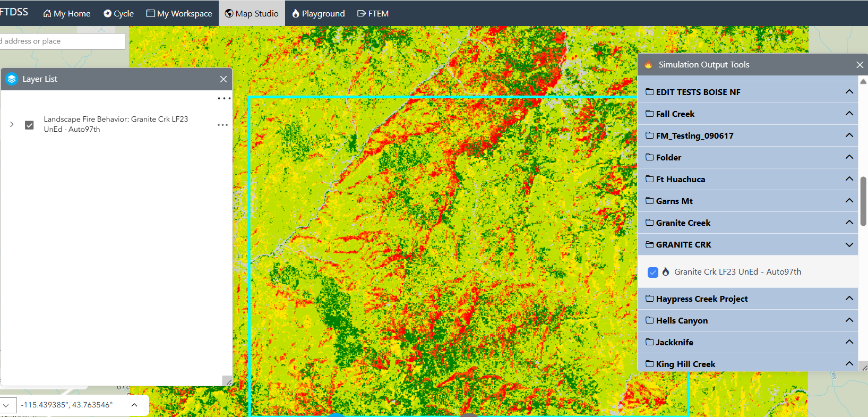Screen dimensions: 868x417
Task: Select the Granite Creek folder label
Action: [683, 223]
